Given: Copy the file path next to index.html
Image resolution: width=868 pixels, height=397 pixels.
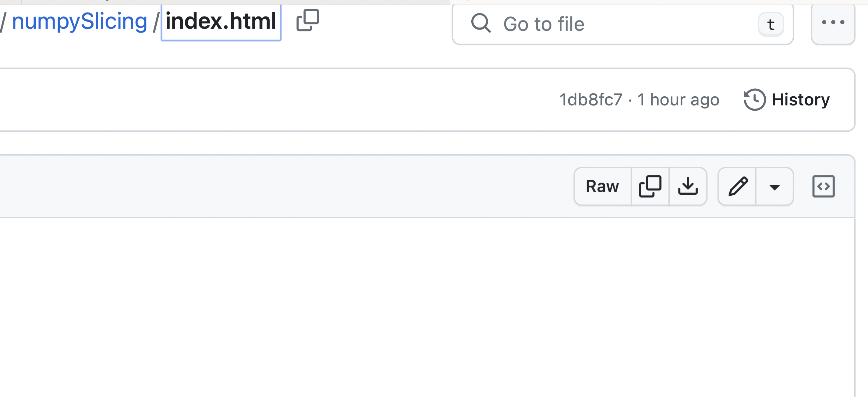Looking at the screenshot, I should click(308, 20).
